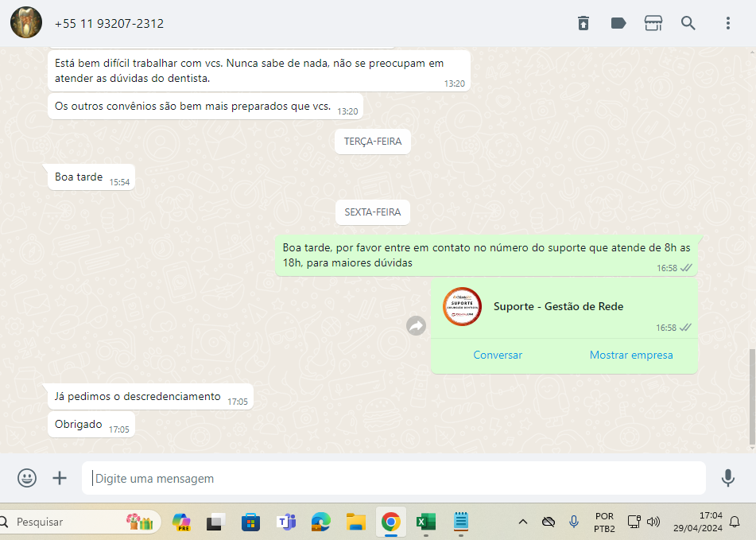This screenshot has width=756, height=540.
Task: Click the TERÇA-FEIRA date separator
Action: (x=373, y=142)
